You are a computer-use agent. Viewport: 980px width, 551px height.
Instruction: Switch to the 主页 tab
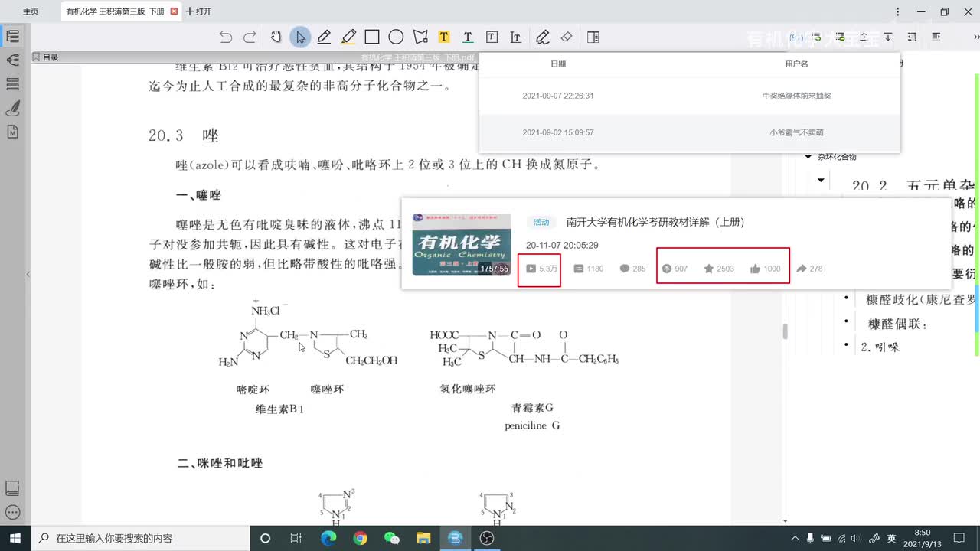tap(31, 11)
